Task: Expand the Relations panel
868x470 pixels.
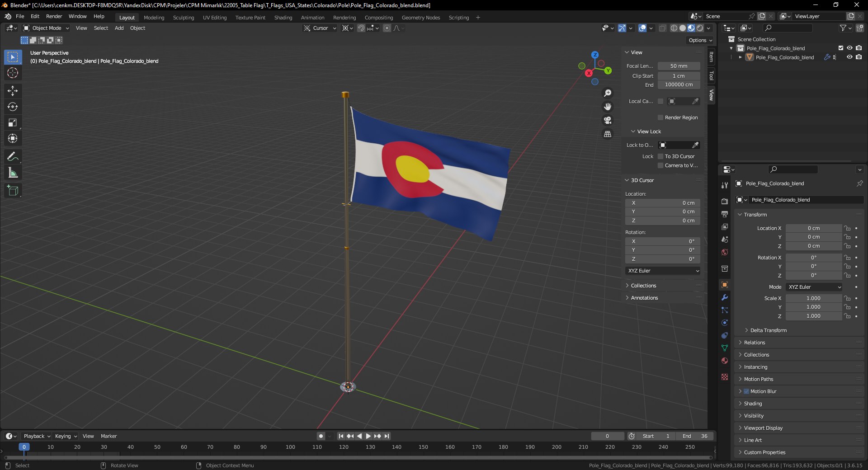Action: click(755, 343)
